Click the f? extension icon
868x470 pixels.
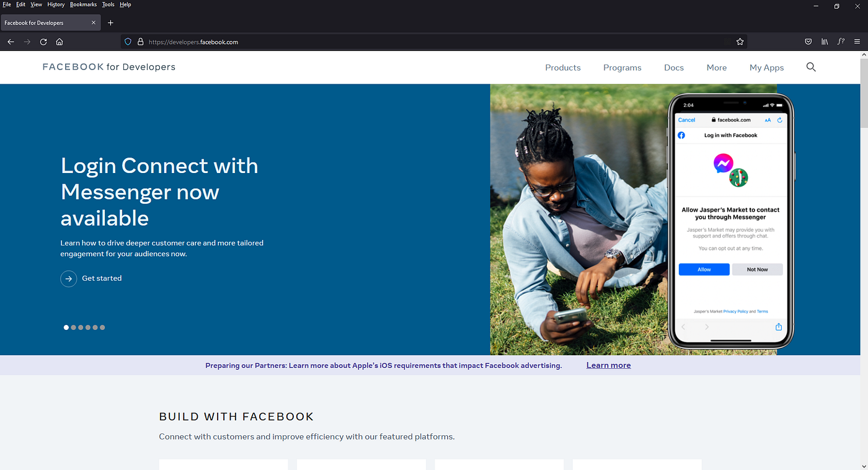click(x=841, y=42)
